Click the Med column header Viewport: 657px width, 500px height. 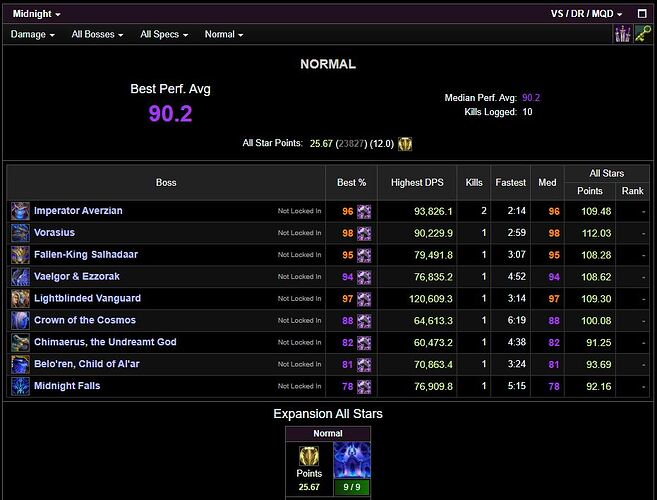point(547,183)
